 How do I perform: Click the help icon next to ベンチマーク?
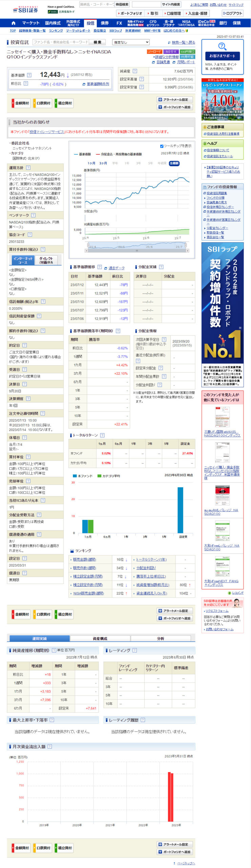tap(33, 215)
